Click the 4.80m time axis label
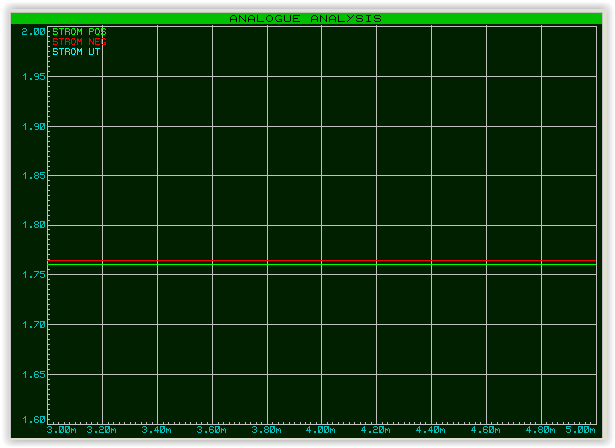Viewport: 615px width, 448px height. pos(540,430)
